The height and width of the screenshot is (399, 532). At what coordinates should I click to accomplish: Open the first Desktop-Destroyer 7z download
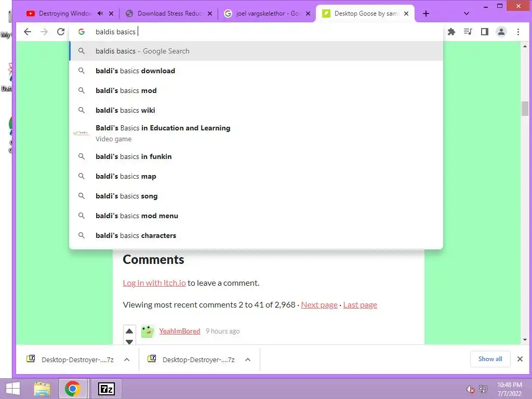[71, 360]
